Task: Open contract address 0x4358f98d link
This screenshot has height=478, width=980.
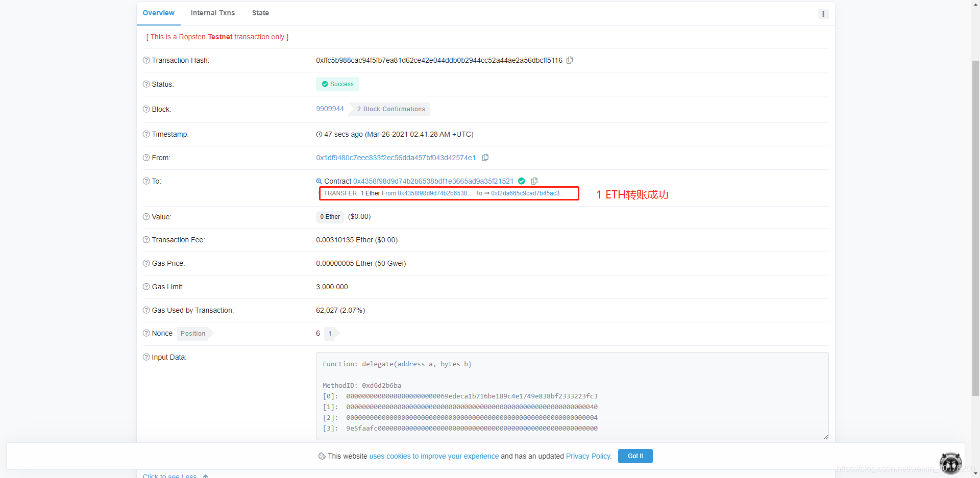Action: 433,181
